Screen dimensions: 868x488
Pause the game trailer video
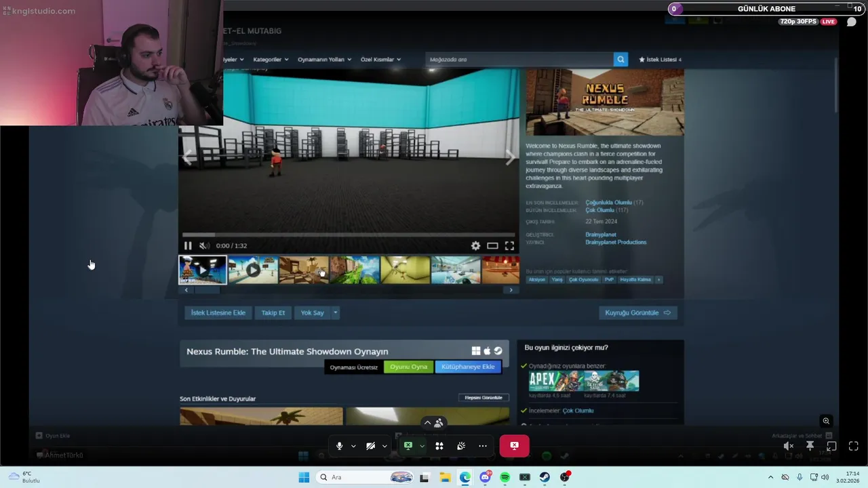coord(188,246)
